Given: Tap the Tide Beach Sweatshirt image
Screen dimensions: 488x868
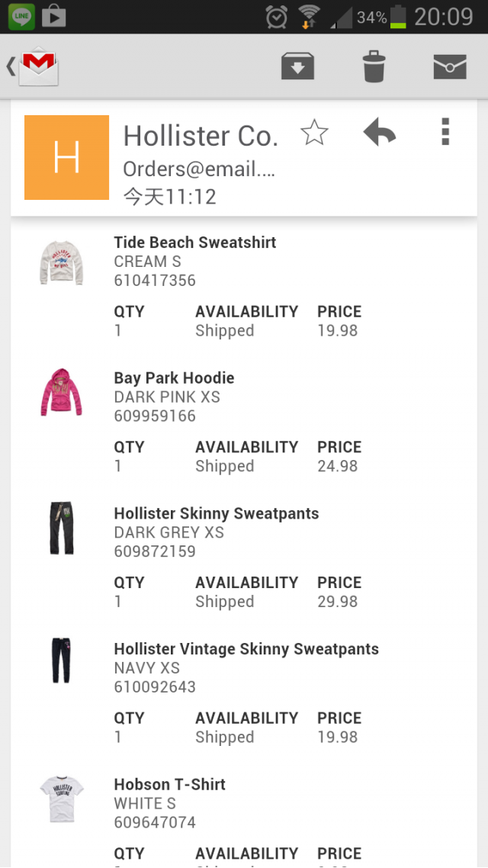Looking at the screenshot, I should pyautogui.click(x=61, y=262).
